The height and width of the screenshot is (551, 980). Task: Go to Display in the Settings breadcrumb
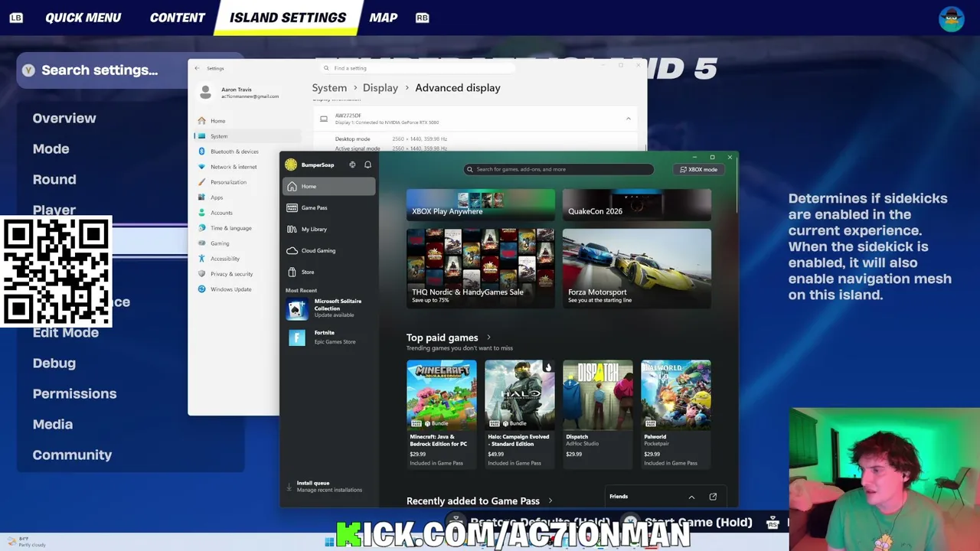(x=381, y=88)
